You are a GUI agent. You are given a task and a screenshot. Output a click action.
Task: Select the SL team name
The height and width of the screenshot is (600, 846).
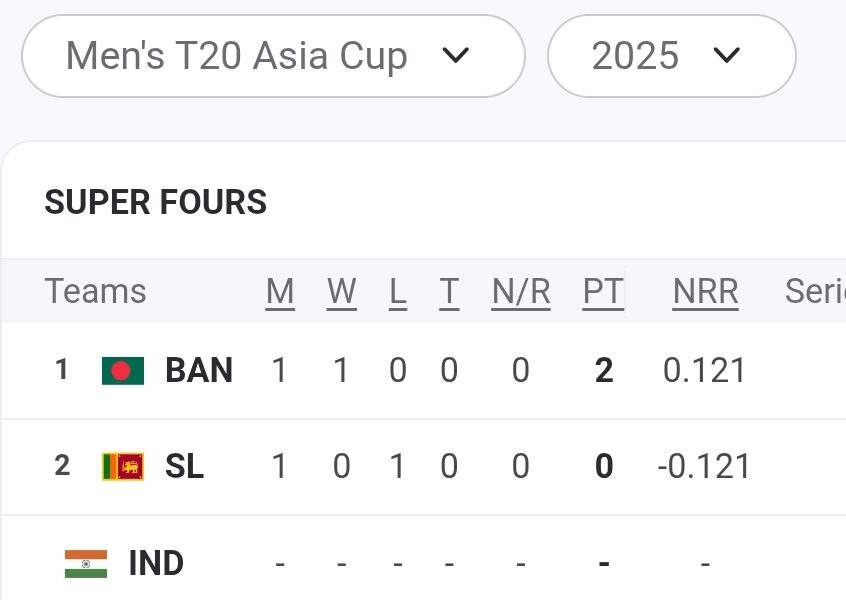185,466
